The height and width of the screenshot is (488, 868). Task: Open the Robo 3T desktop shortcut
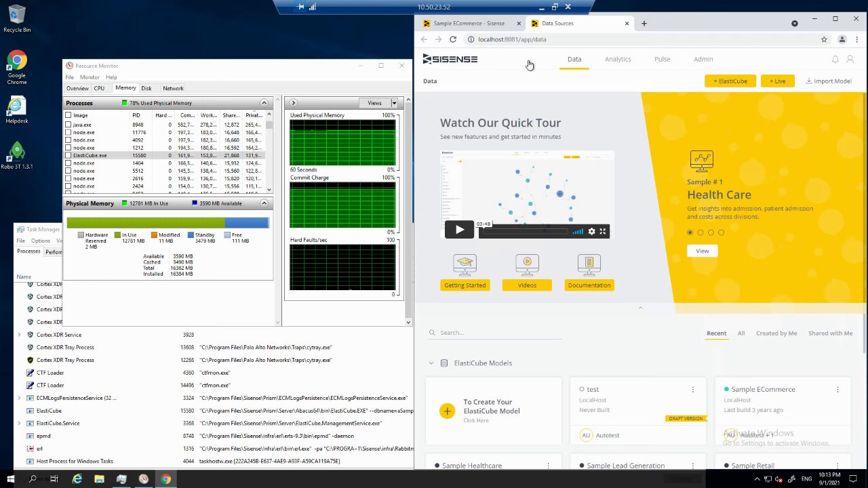[x=17, y=156]
